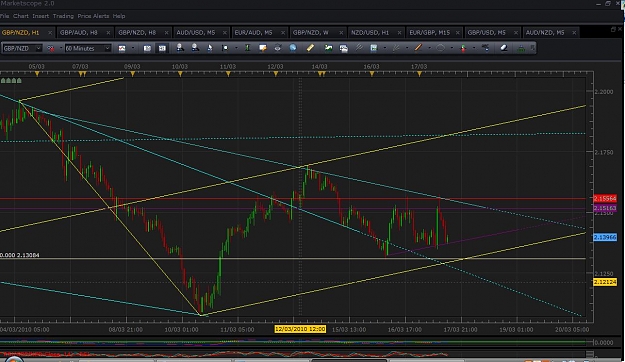The height and width of the screenshot is (362, 625).
Task: Click the zoom out magnifier icon
Action: (195, 48)
